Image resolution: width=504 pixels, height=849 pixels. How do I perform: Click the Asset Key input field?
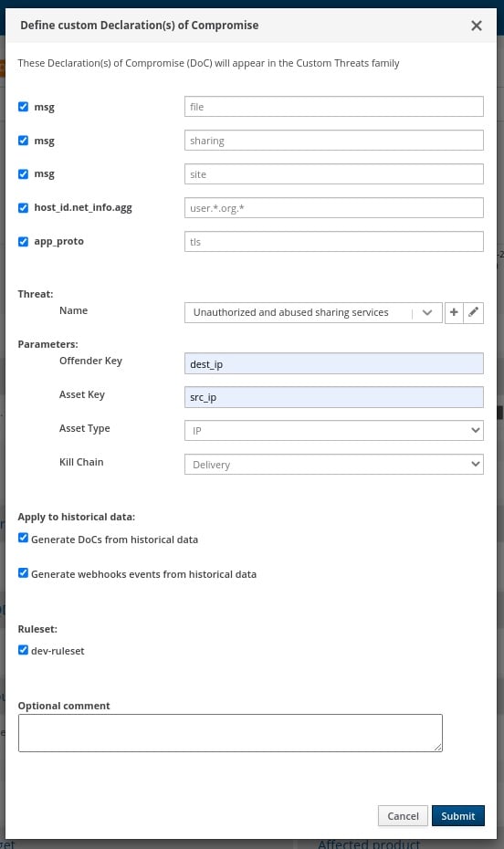point(334,397)
